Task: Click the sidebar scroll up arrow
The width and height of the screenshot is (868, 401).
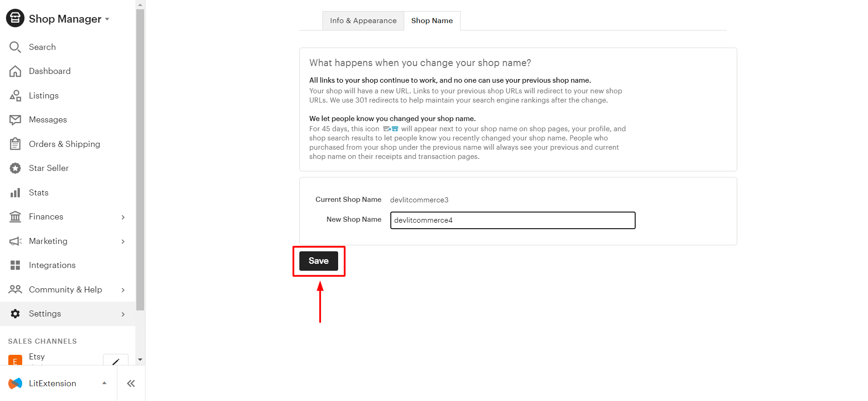Action: tap(140, 5)
